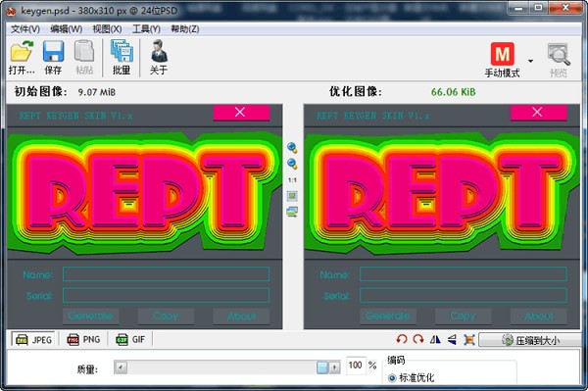This screenshot has width=588, height=391.
Task: Click the 优化图像 label
Action: (356, 91)
